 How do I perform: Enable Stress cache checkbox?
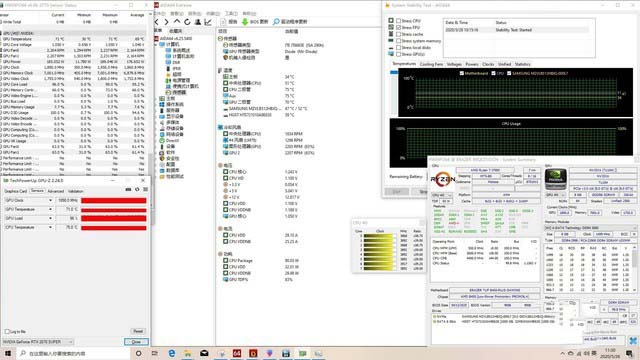[x=398, y=34]
